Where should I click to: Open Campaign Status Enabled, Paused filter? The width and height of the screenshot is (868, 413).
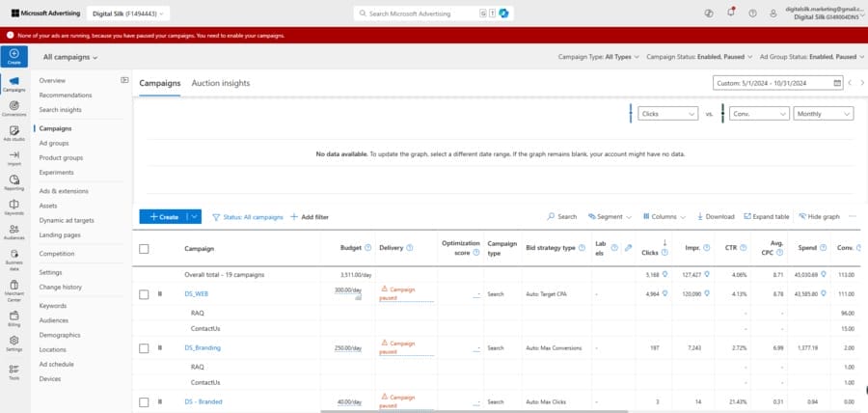pyautogui.click(x=699, y=57)
